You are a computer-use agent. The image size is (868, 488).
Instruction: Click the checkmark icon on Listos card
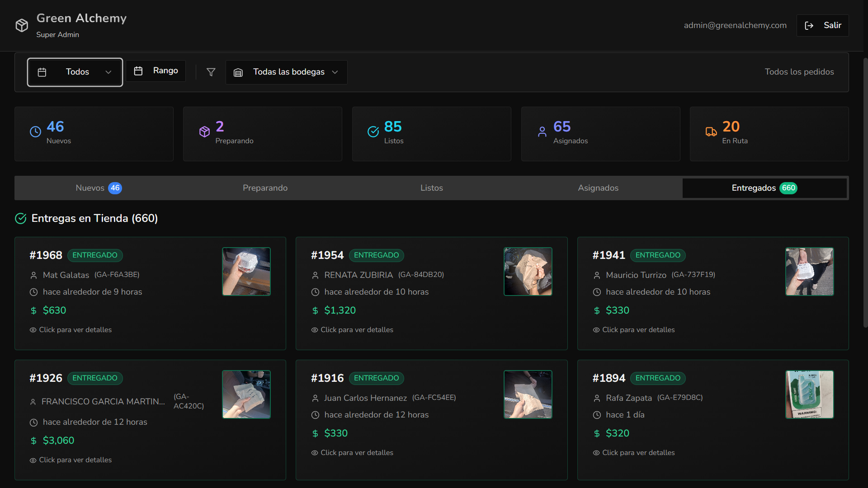point(373,131)
